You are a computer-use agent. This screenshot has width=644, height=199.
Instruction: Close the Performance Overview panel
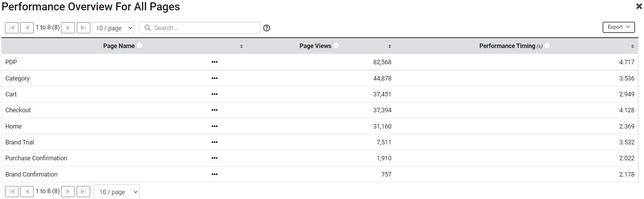pos(639,6)
